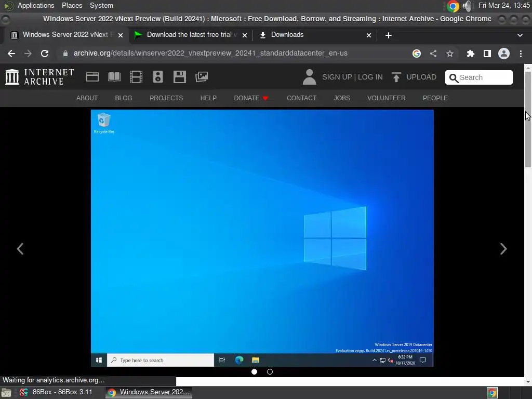Close the Downloads tab
The height and width of the screenshot is (399, 532).
(369, 35)
